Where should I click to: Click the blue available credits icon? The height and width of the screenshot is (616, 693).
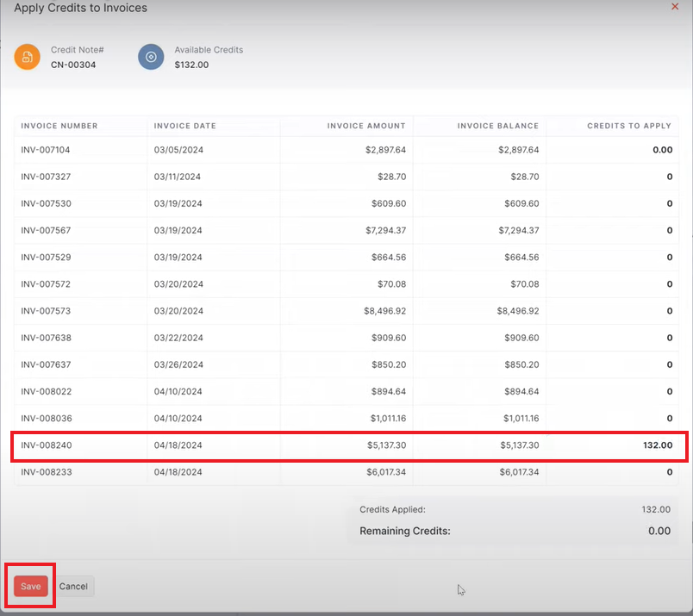[151, 57]
